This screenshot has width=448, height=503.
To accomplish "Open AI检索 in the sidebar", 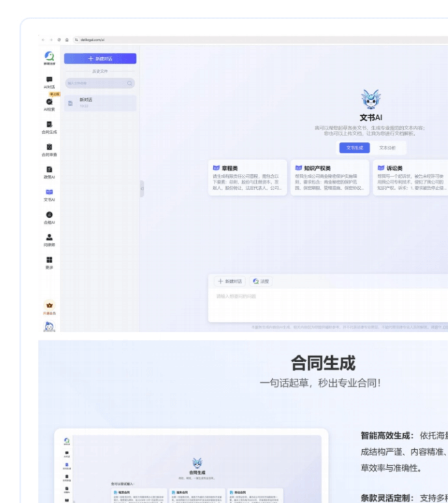I will click(x=49, y=105).
